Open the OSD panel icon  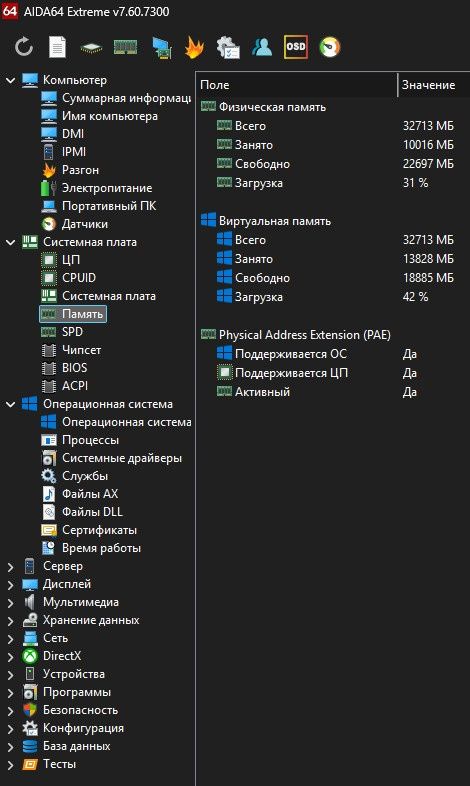click(296, 47)
